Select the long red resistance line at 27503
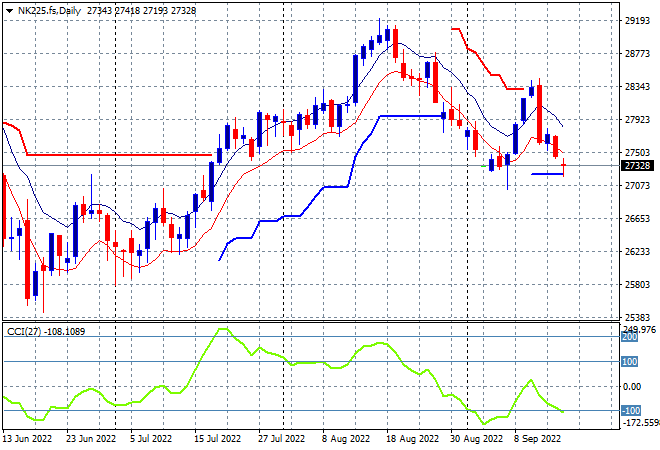660x450 pixels. click(x=119, y=155)
